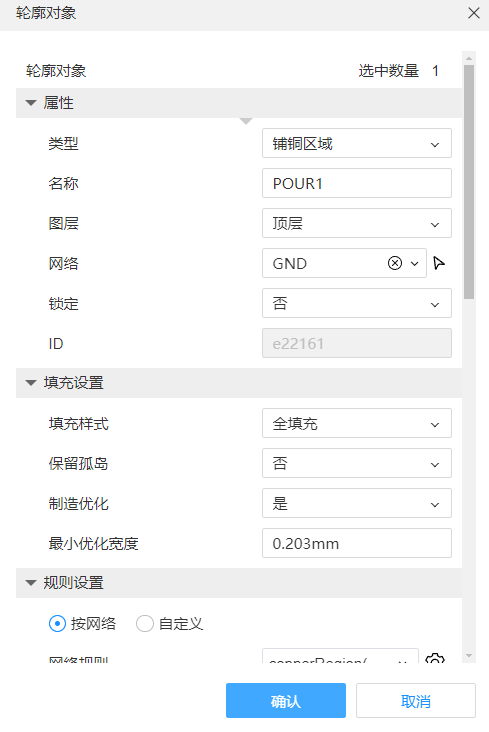Open the 图层 dropdown showing 顶层
The image size is (489, 732).
[x=357, y=224]
